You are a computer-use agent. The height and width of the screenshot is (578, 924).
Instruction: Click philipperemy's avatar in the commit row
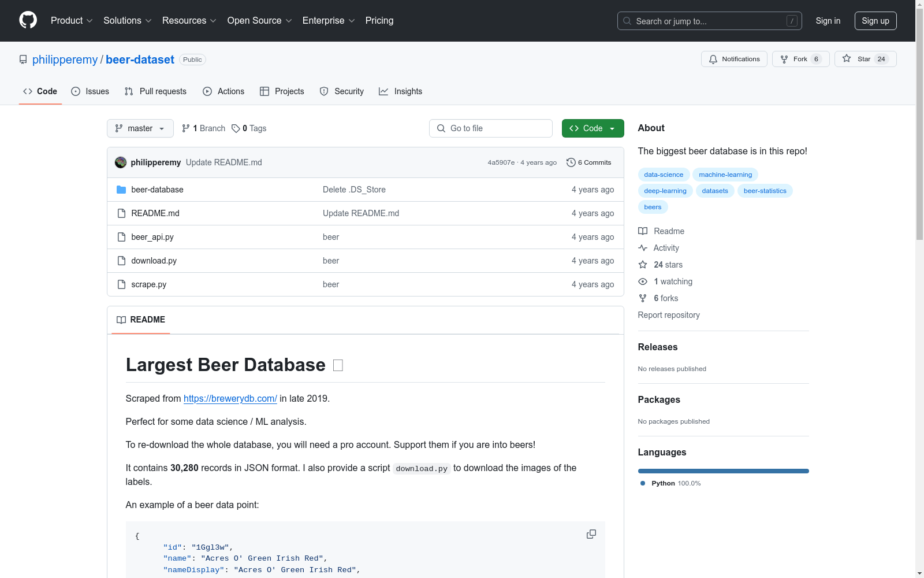pyautogui.click(x=121, y=162)
